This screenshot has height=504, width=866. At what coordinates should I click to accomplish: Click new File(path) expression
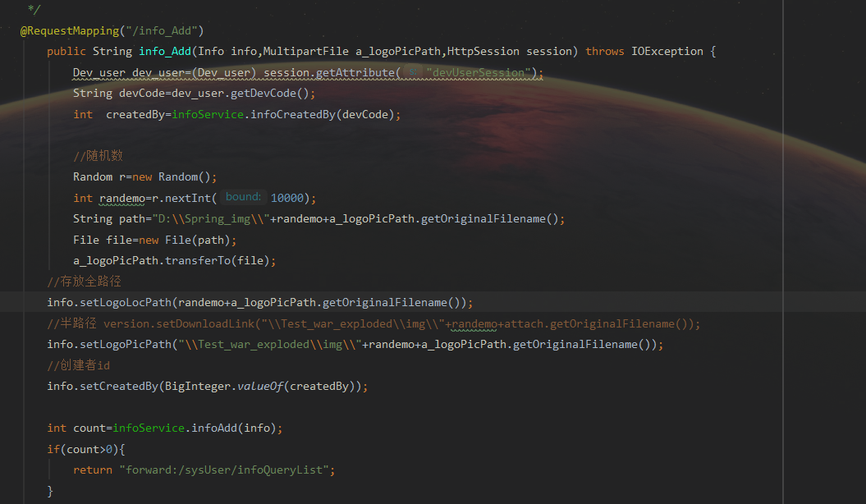184,241
